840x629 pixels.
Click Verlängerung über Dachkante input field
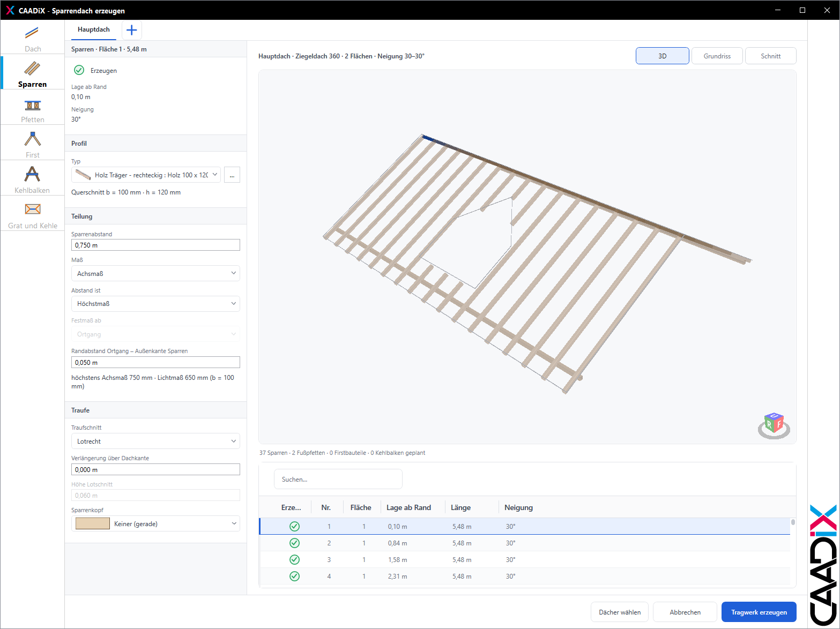point(155,469)
